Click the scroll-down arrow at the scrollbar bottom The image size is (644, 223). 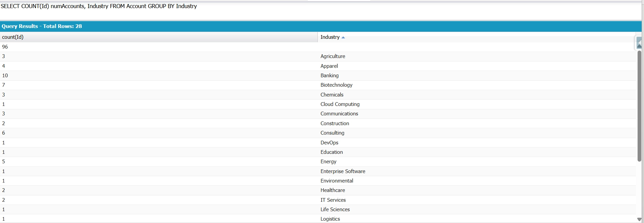click(x=639, y=219)
